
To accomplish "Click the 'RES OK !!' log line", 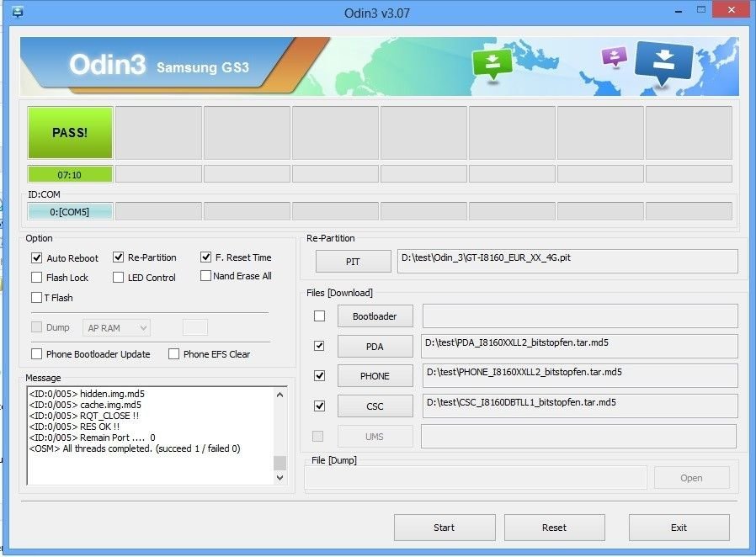I will tap(74, 427).
